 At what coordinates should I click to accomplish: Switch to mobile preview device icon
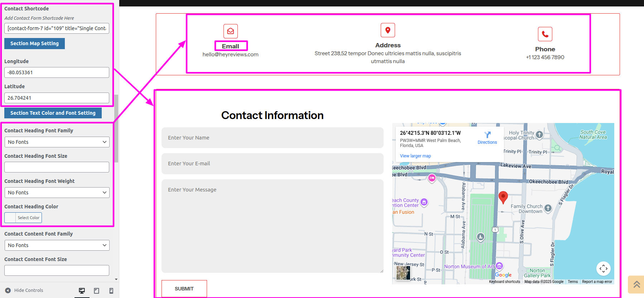point(111,291)
